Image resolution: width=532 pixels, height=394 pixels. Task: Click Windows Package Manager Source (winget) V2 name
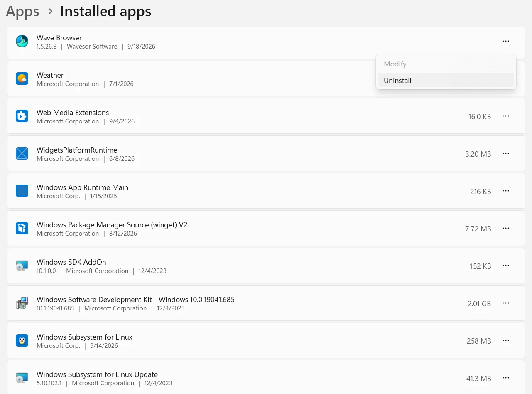tap(112, 224)
